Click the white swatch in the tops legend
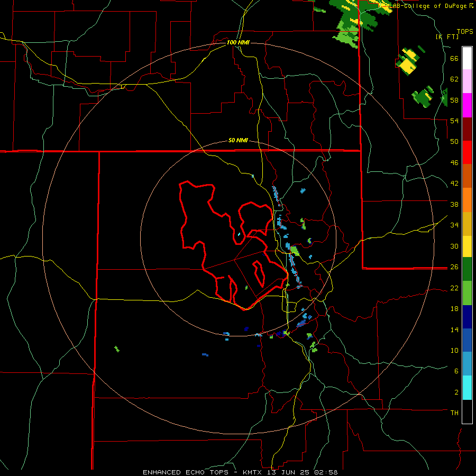The height and width of the screenshot is (476, 476). pos(467,58)
